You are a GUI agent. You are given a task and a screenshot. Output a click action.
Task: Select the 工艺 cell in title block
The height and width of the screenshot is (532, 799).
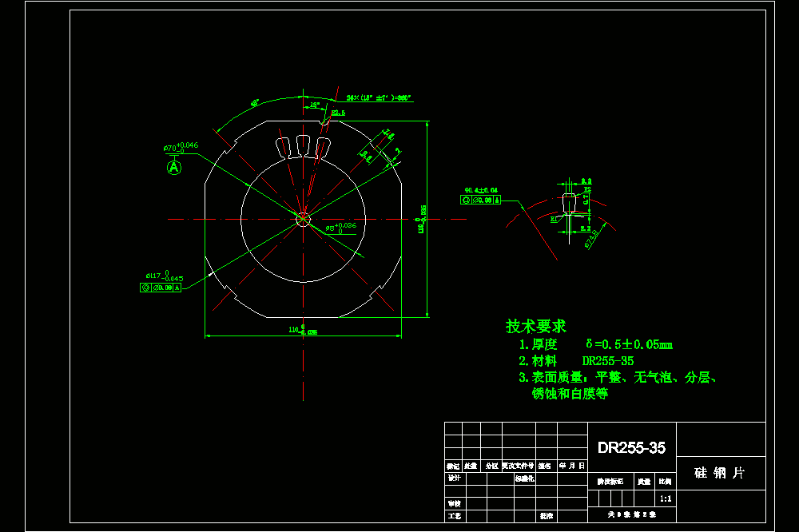coord(455,516)
